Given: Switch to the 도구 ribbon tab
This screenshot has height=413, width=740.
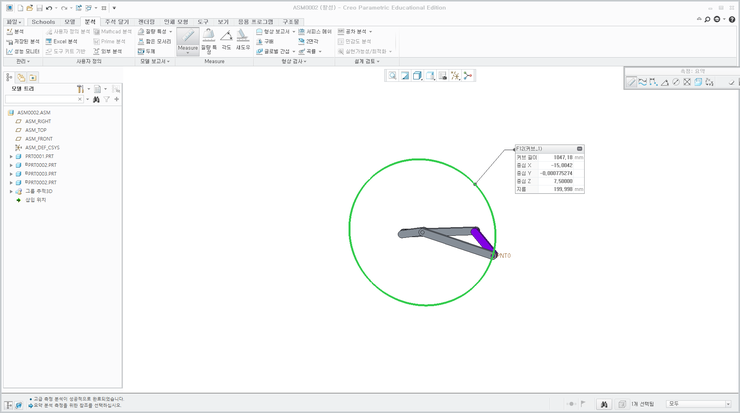Looking at the screenshot, I should tap(202, 22).
